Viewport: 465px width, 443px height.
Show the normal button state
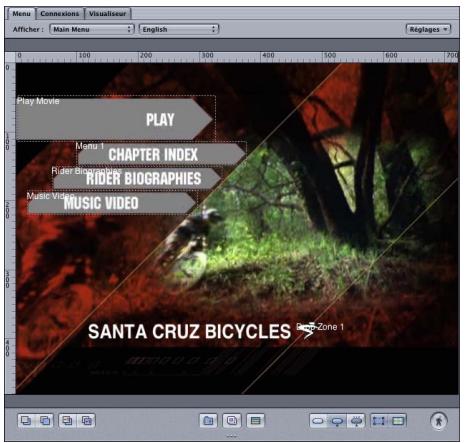318,421
